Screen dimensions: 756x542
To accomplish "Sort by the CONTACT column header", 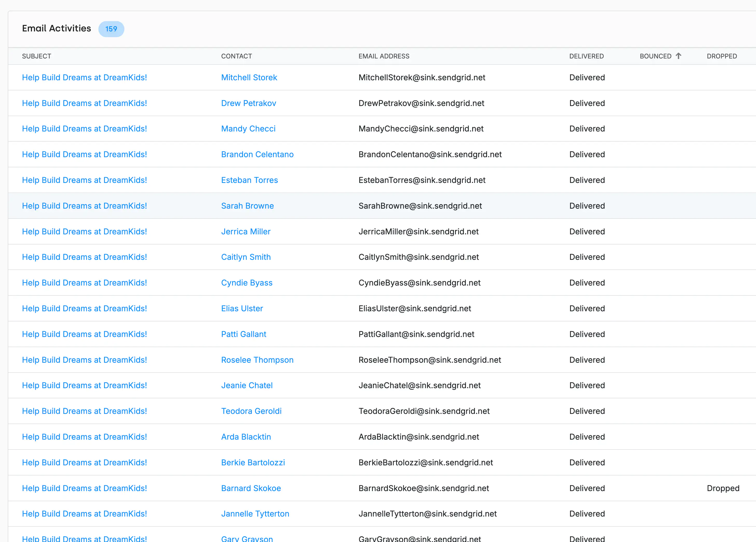I will 236,56.
